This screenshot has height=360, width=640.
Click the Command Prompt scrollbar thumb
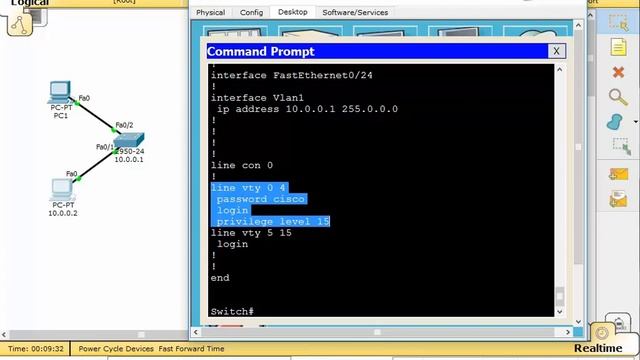(560, 296)
